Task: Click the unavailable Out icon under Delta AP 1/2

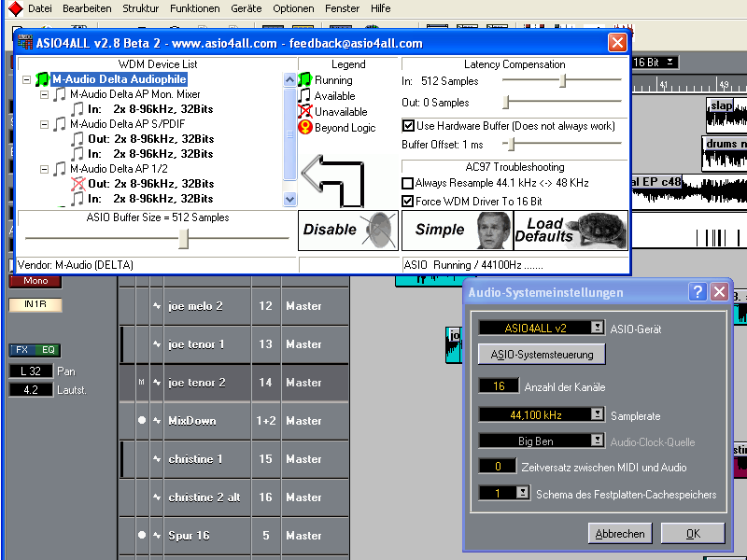Action: point(78,184)
